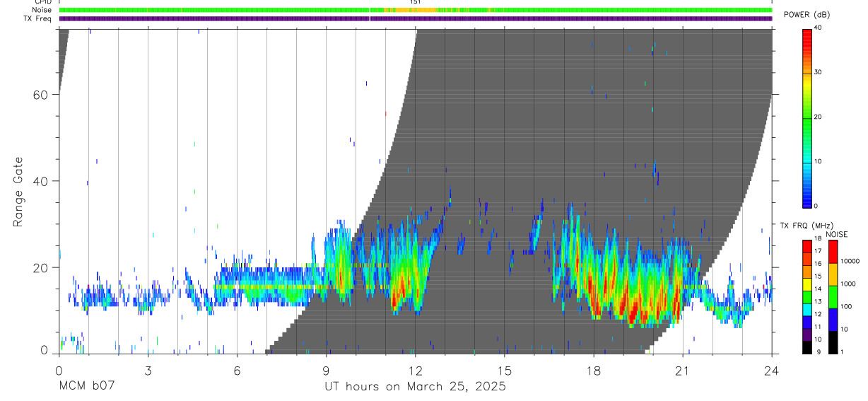Click the NOISE color legend bar
This screenshot has height=401, width=868.
click(x=833, y=296)
